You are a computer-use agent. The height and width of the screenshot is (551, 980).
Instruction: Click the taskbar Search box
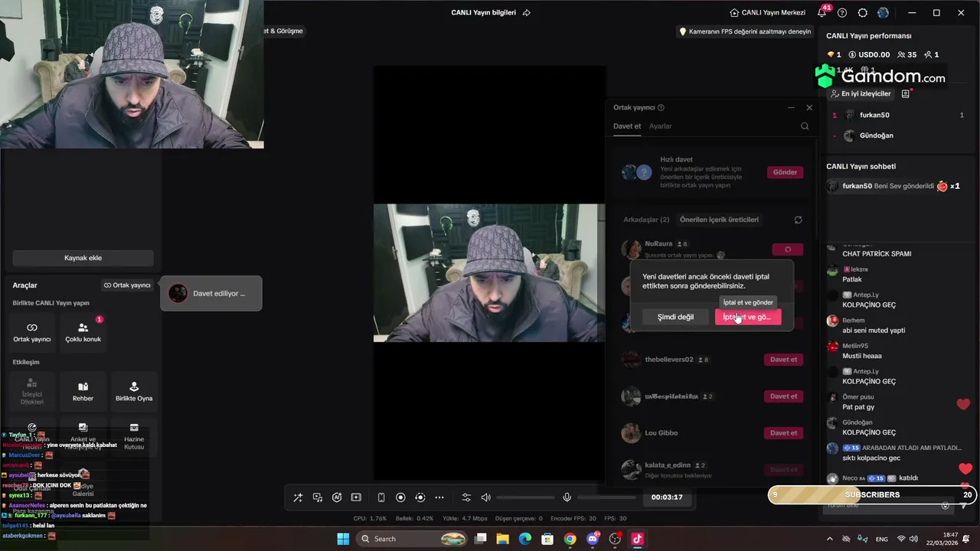411,539
